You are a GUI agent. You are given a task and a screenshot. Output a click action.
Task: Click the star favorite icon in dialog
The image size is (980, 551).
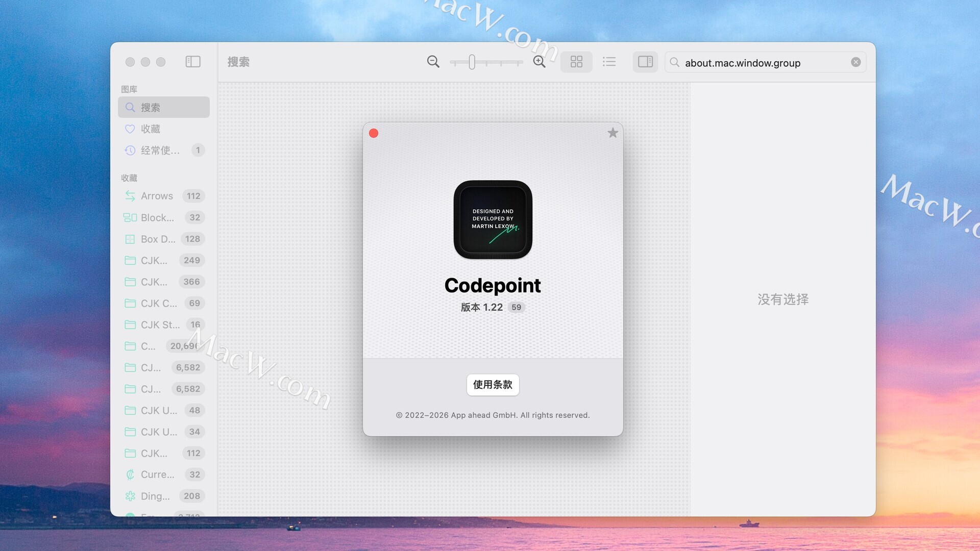pos(612,133)
